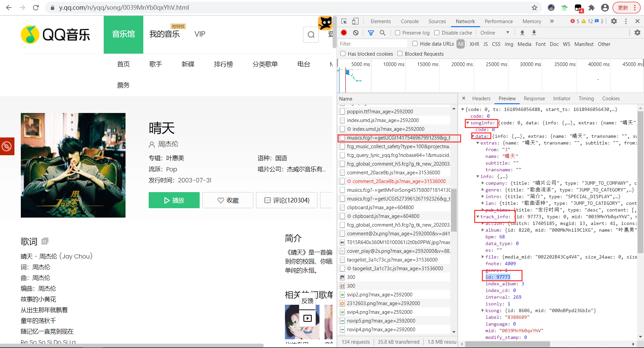
Task: Clear the network request log
Action: click(x=356, y=33)
